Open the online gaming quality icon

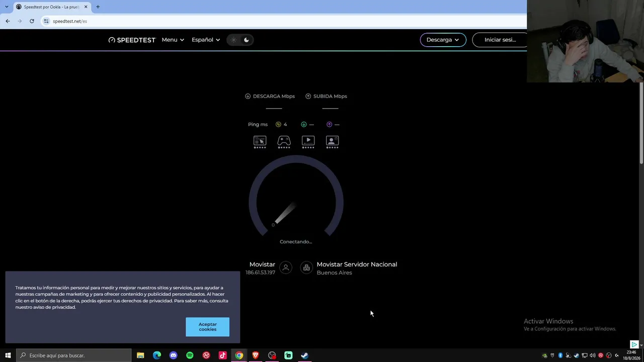pyautogui.click(x=284, y=141)
